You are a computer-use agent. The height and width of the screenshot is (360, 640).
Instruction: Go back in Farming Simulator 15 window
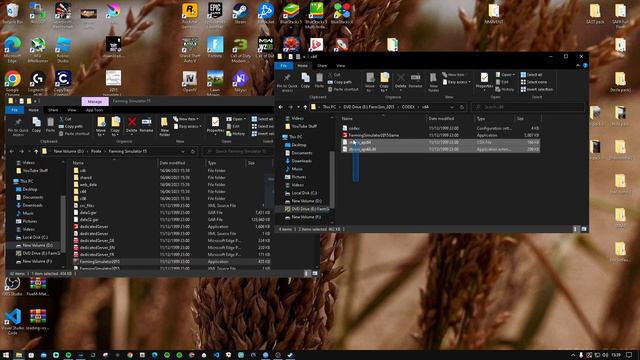[x=11, y=151]
